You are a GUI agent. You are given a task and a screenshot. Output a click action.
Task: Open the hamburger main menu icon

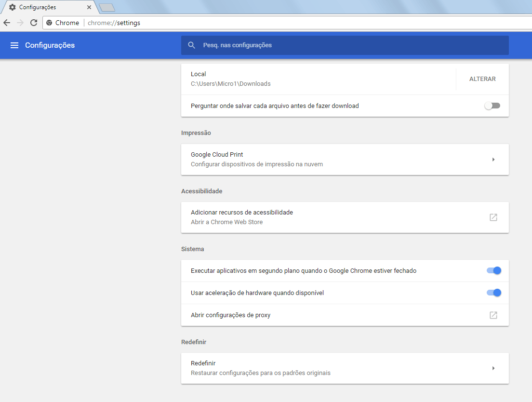pos(14,45)
